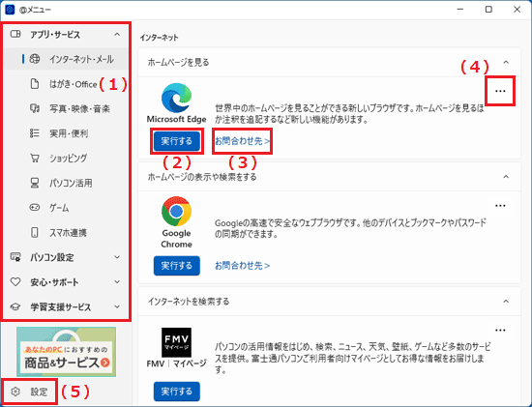This screenshot has height=407, width=532.
Task: Click the panel icon beside アプリ・サービス
Action: point(15,34)
